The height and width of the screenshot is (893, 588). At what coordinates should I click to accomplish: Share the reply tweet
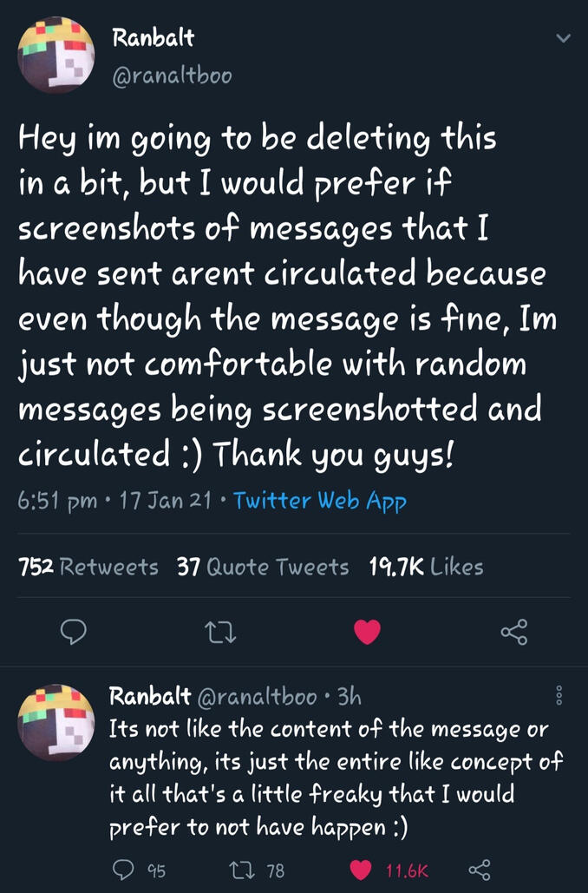coord(479,870)
